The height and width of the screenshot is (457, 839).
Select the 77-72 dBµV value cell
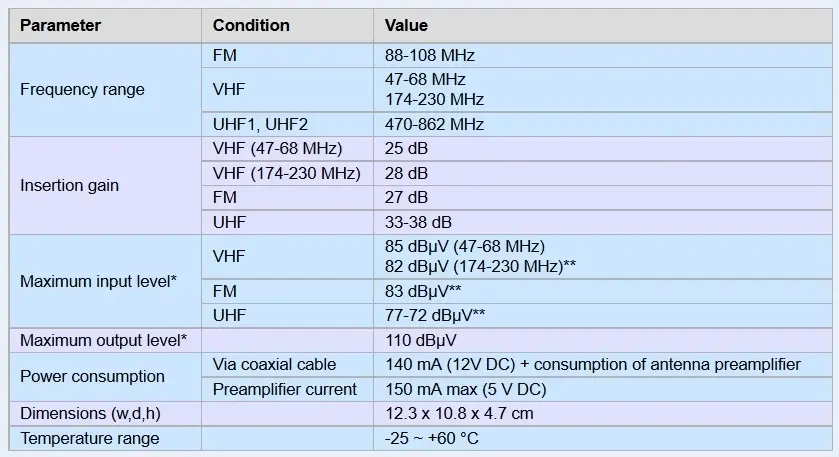coord(603,315)
